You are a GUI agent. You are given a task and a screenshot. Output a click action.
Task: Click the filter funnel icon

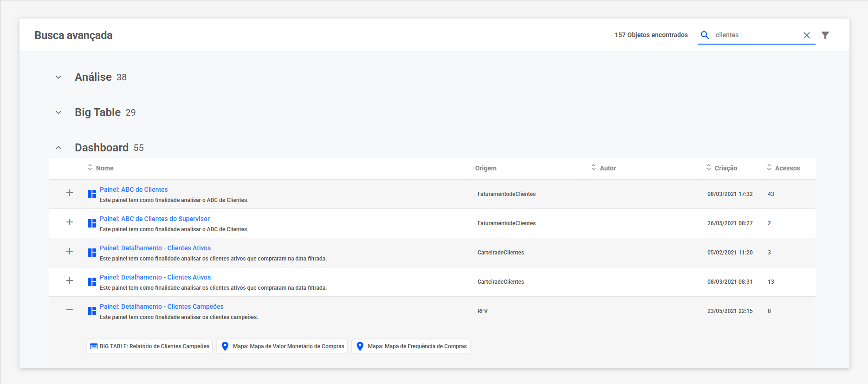pyautogui.click(x=825, y=35)
